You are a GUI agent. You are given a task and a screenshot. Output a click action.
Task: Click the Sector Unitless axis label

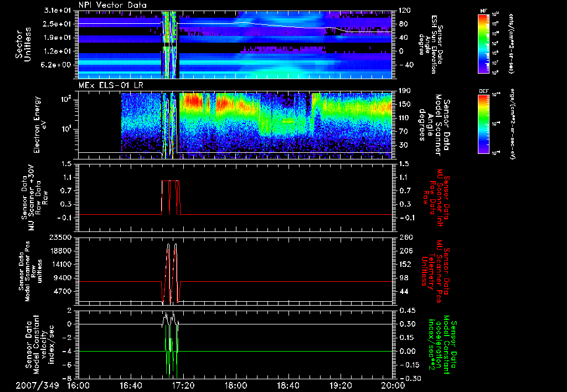click(23, 44)
